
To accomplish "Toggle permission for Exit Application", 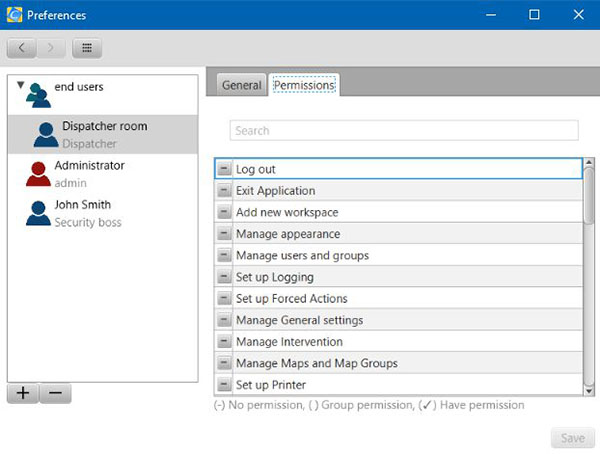I will [x=224, y=190].
